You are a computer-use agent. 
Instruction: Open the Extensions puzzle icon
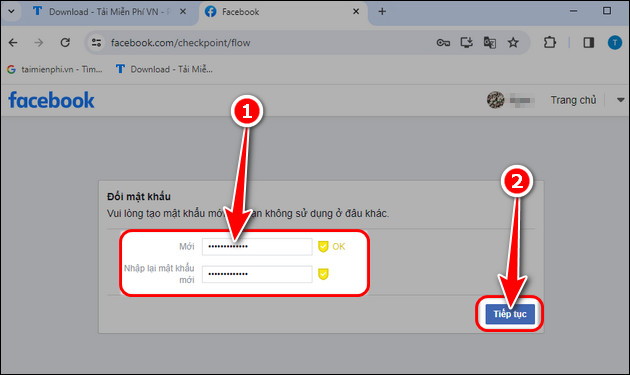549,43
